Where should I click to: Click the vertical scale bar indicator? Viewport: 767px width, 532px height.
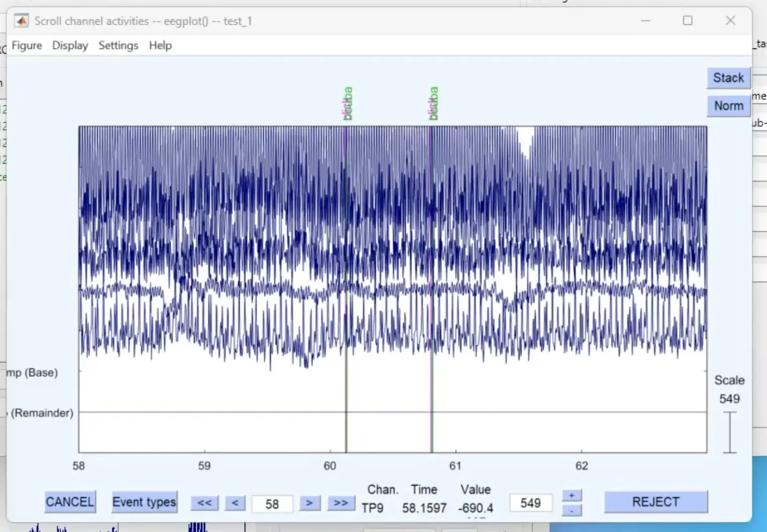click(x=730, y=432)
